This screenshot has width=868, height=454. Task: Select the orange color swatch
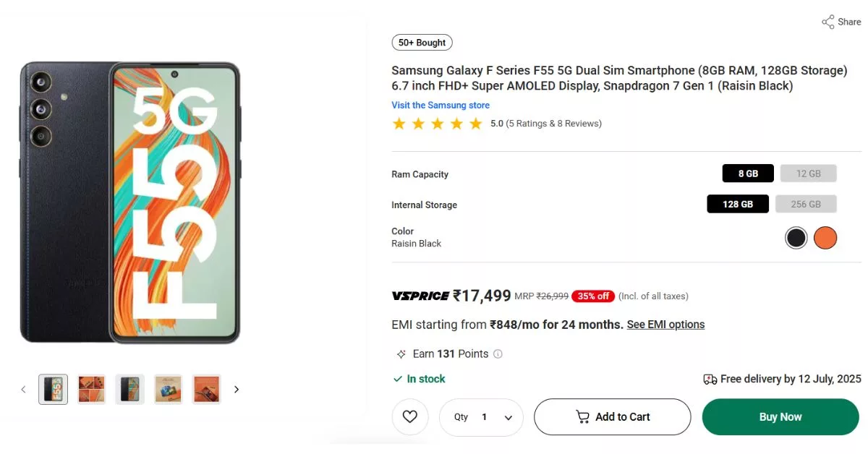point(825,237)
